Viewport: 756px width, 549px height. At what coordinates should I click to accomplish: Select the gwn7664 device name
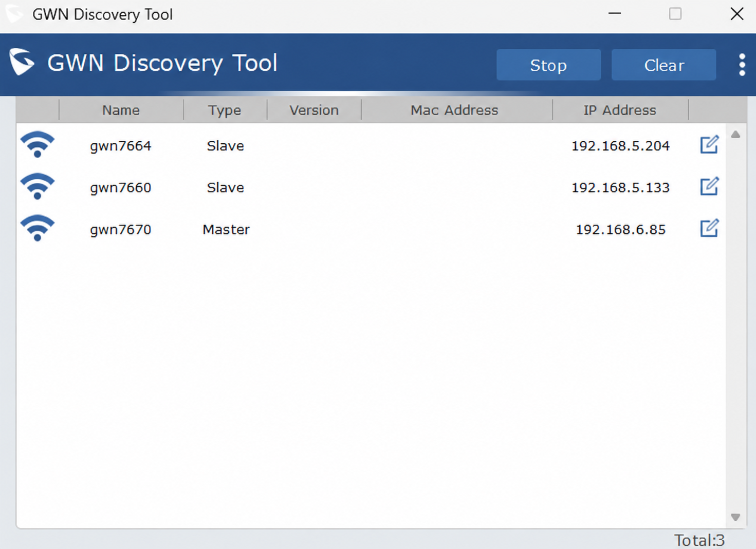120,146
